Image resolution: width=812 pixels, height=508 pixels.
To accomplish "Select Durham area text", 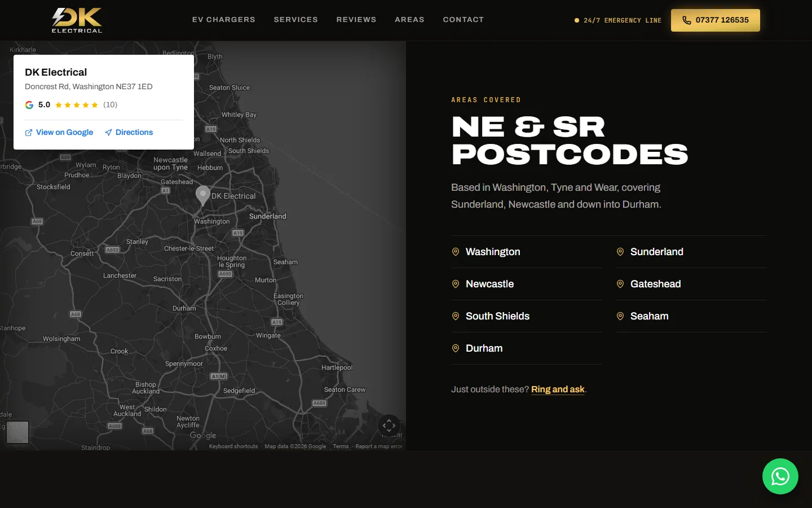I will pyautogui.click(x=484, y=348).
